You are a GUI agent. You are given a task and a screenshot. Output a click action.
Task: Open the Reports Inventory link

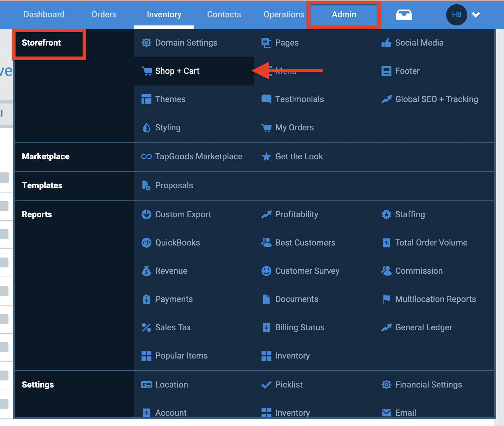pos(293,356)
